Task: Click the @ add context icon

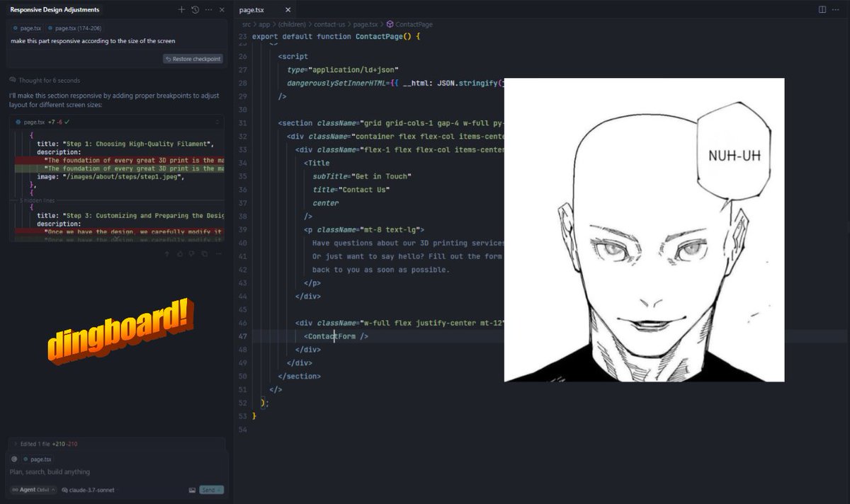Action: point(14,459)
